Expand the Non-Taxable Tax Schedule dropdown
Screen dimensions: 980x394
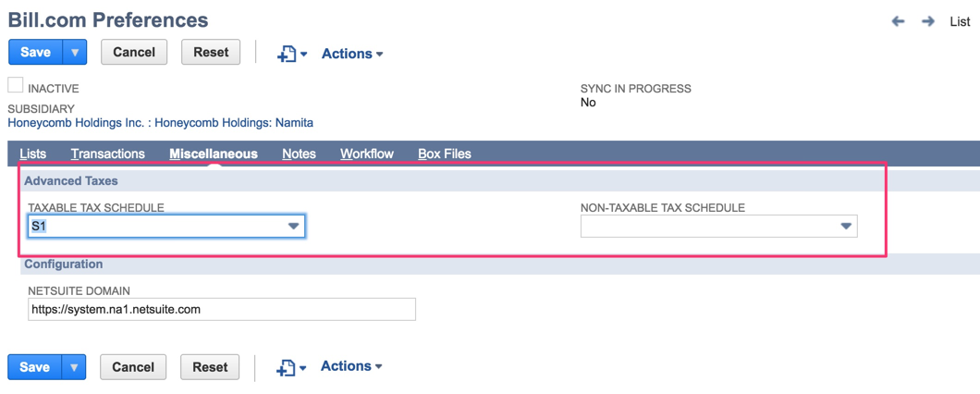pyautogui.click(x=845, y=226)
